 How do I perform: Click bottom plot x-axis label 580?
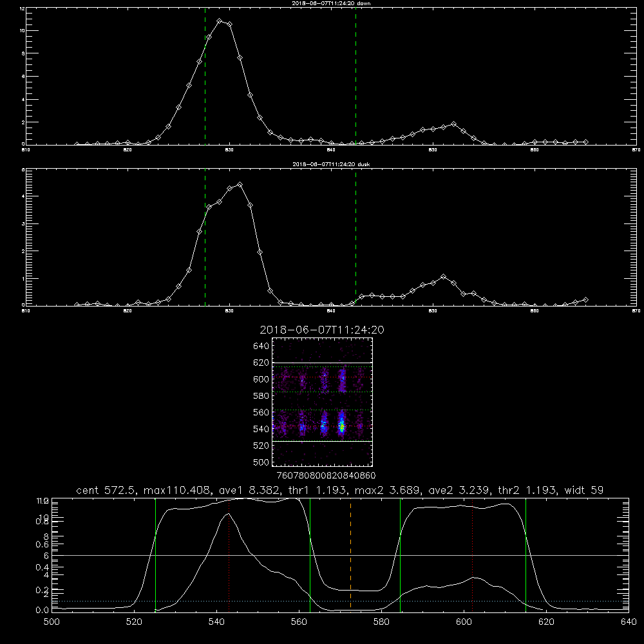coord(381,622)
